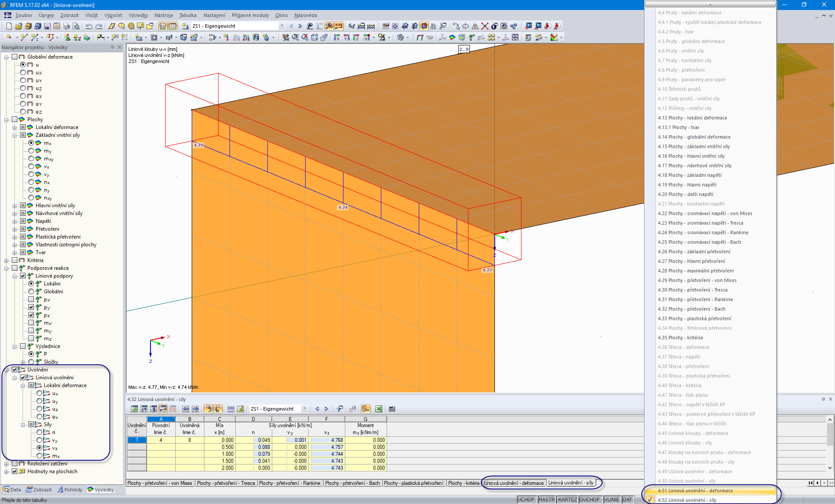Click the filter funnel icon in table toolbar
The image size is (835, 504).
point(340,409)
